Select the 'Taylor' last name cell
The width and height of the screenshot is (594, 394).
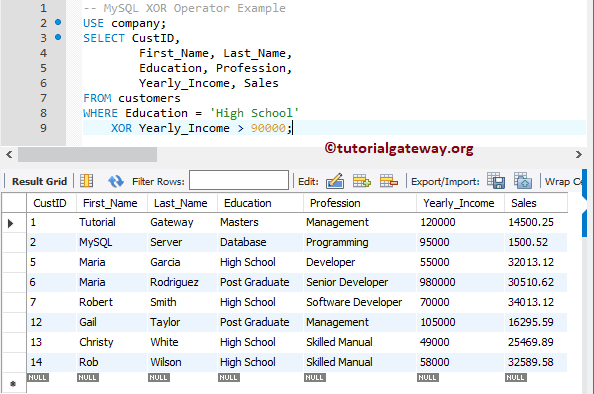tap(182, 322)
